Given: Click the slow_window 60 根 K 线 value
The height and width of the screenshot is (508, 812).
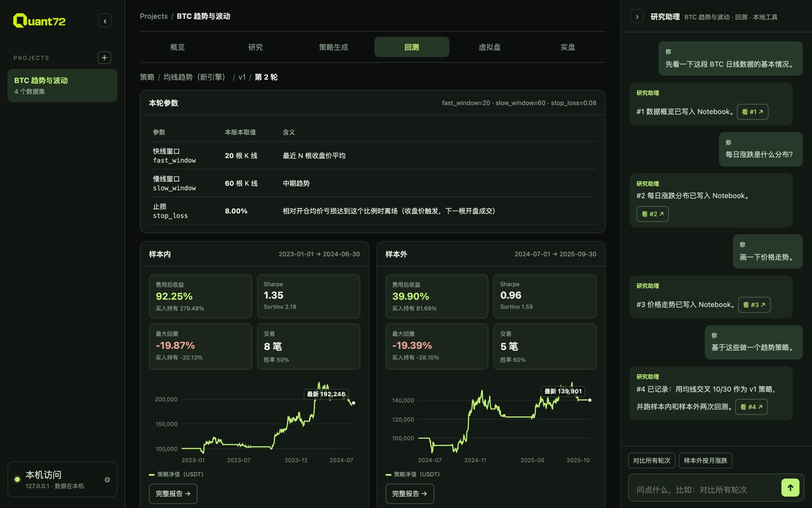Looking at the screenshot, I should [241, 183].
